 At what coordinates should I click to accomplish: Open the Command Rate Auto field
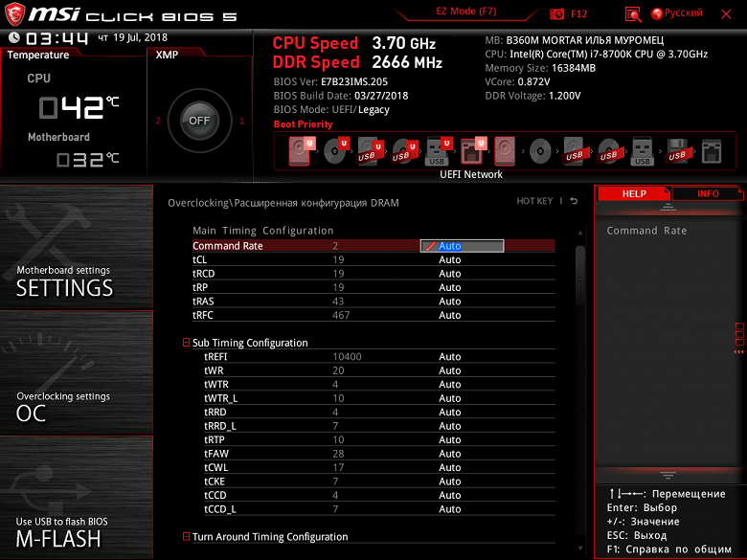pos(462,246)
